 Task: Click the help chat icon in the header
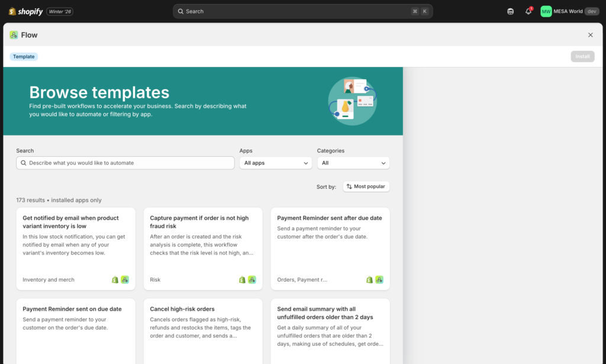point(510,11)
